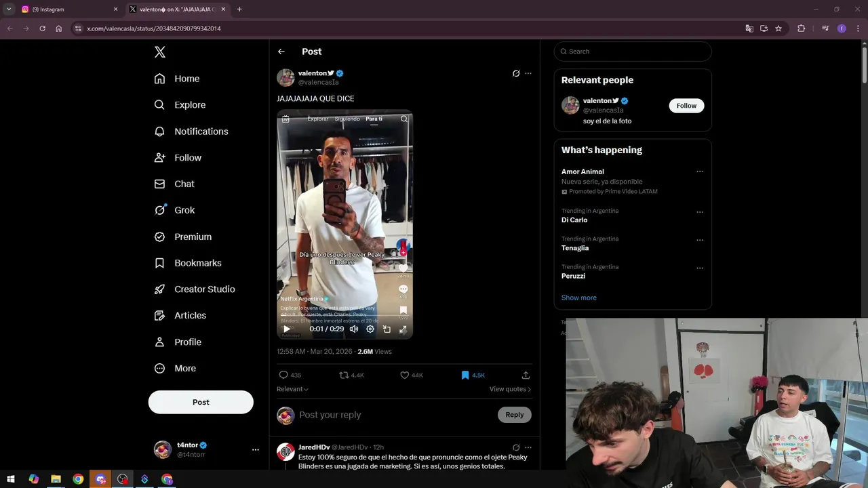Open valenton's profile avatar on the post
The height and width of the screenshot is (488, 868).
click(x=285, y=77)
